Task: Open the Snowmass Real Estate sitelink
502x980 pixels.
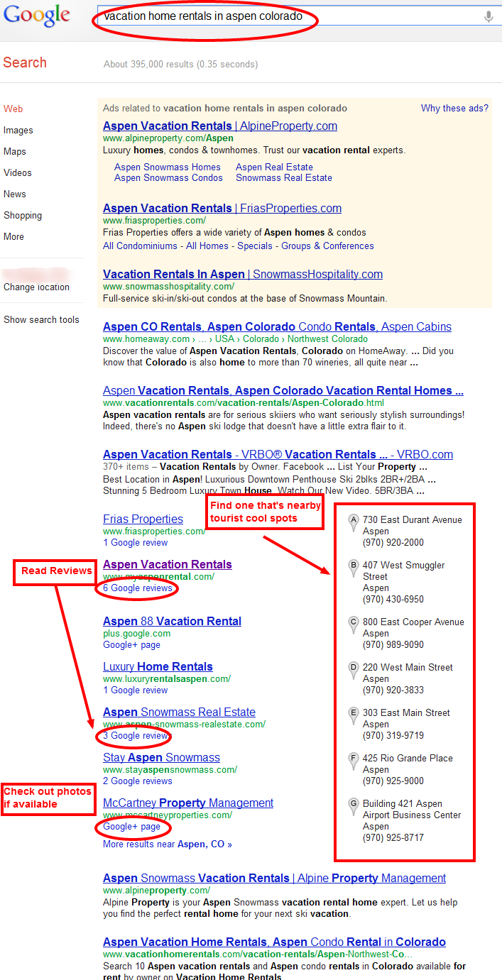Action: (284, 178)
